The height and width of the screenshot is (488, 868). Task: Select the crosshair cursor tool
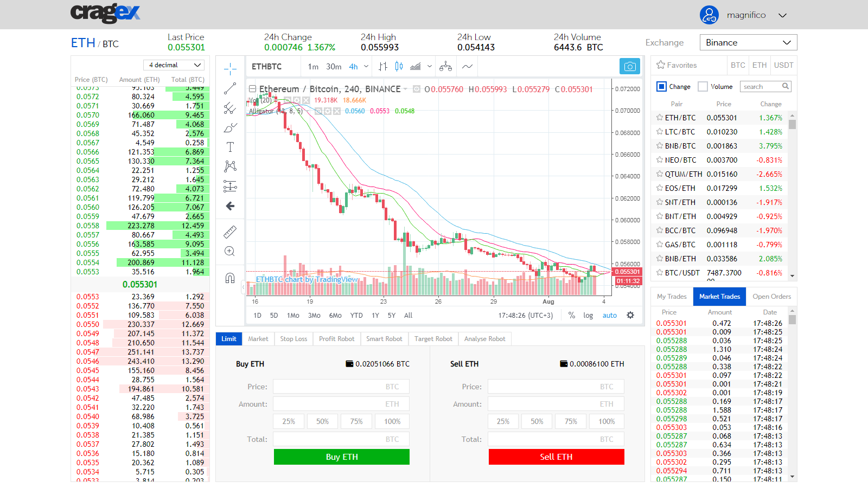coord(230,68)
